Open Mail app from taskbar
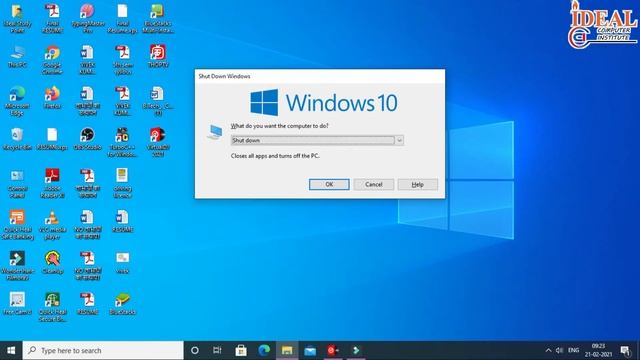The image size is (640, 360). click(310, 351)
